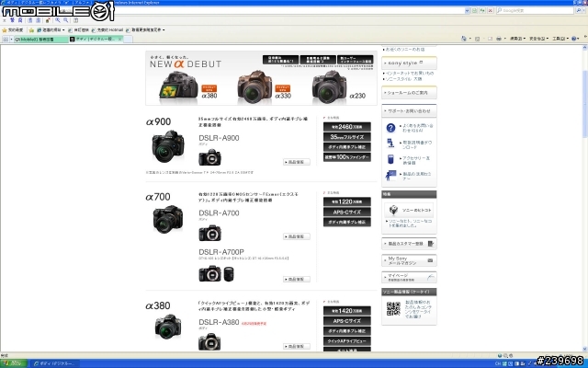
Task: Open the quick tabs grid icon
Action: click(x=6, y=39)
